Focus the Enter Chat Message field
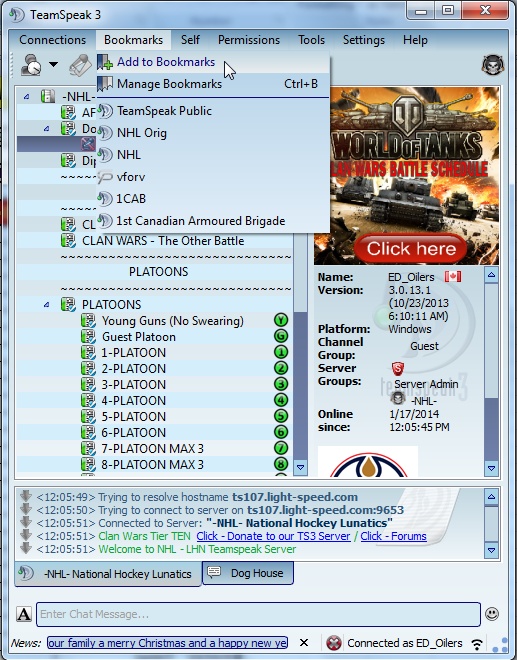The height and width of the screenshot is (660, 517). click(258, 614)
